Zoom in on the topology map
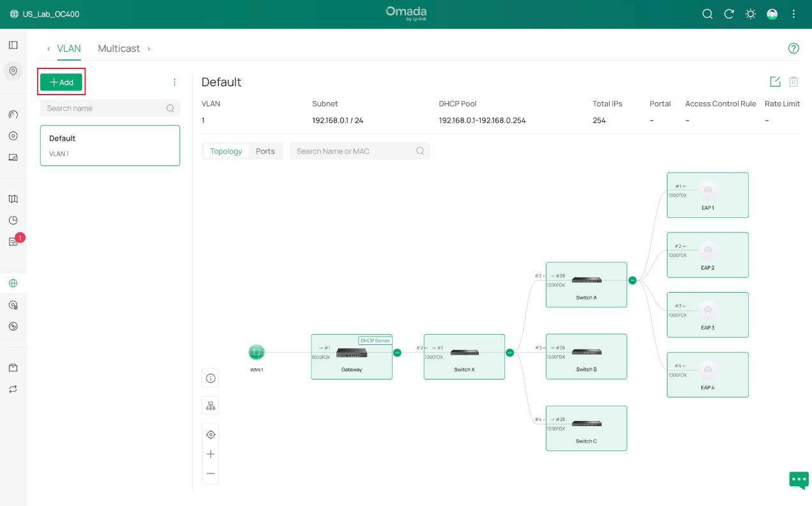 (210, 454)
